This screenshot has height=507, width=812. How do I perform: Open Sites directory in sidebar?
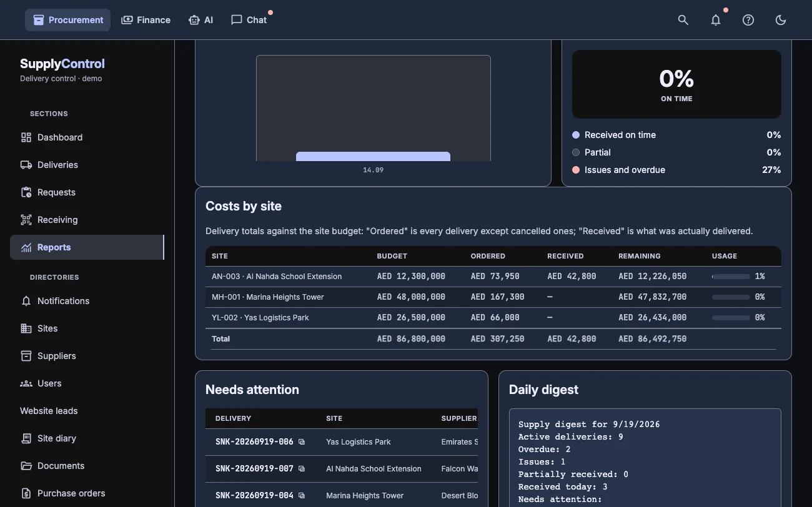click(87, 328)
